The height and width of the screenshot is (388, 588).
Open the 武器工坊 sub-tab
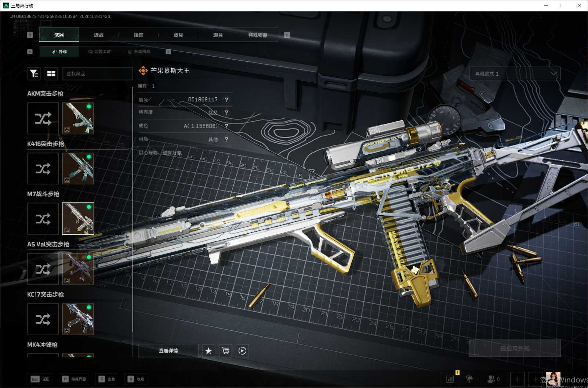(99, 52)
